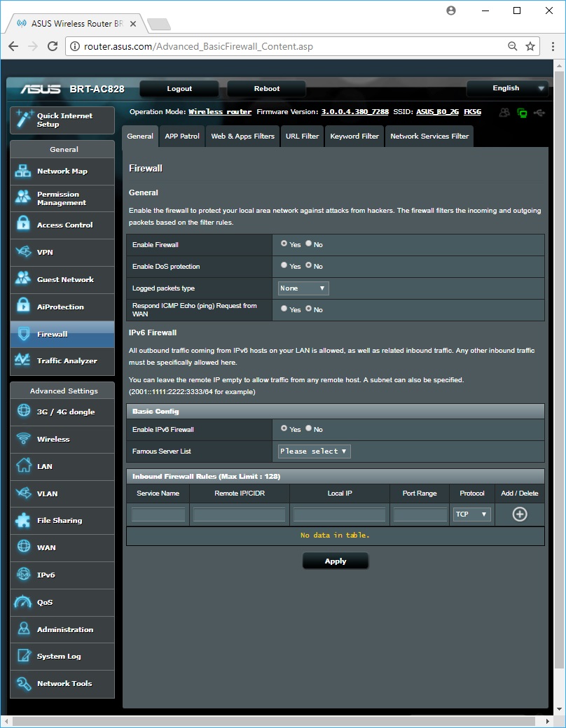The height and width of the screenshot is (728, 566).
Task: Click the Service Name input field
Action: click(158, 515)
